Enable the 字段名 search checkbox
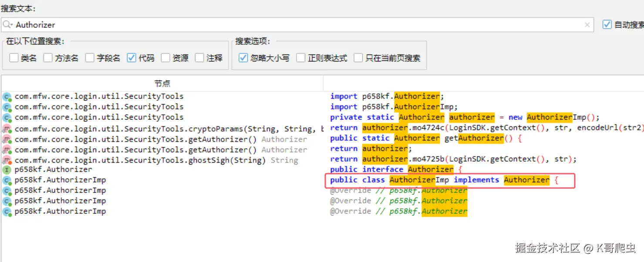The width and height of the screenshot is (644, 262). (x=90, y=58)
